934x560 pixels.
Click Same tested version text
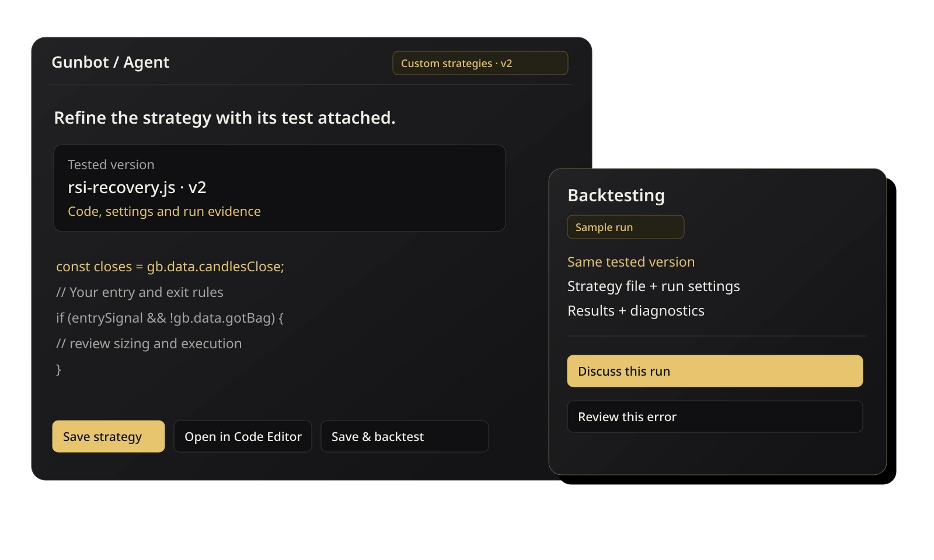pyautogui.click(x=631, y=262)
